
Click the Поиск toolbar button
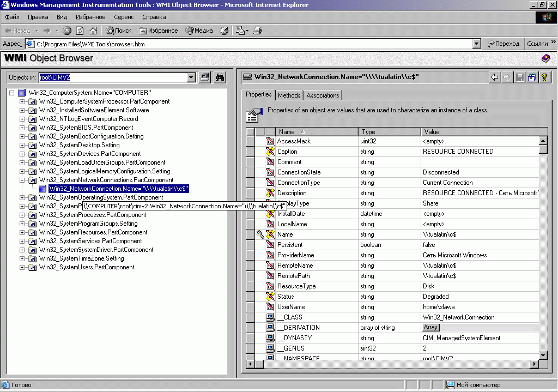[119, 31]
